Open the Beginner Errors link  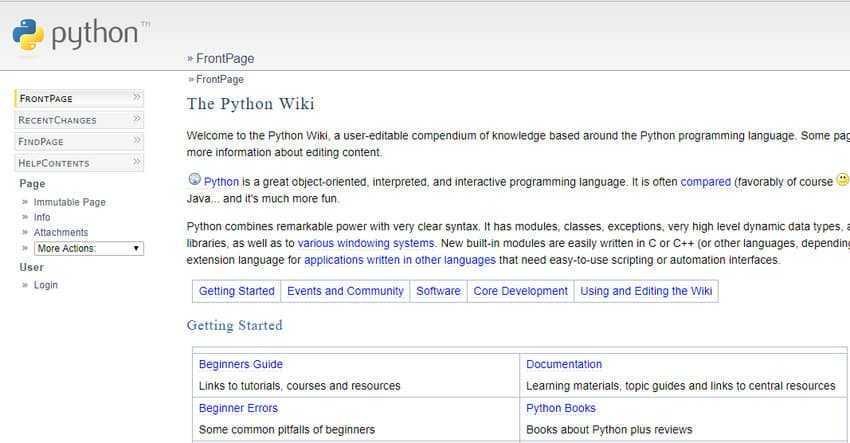(238, 408)
